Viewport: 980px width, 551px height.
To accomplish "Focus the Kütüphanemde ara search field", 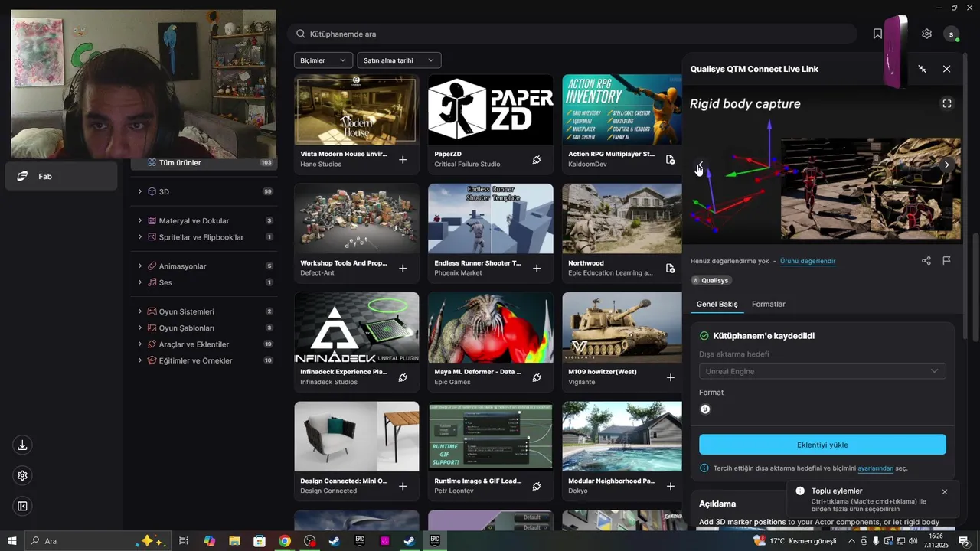I will [x=572, y=34].
